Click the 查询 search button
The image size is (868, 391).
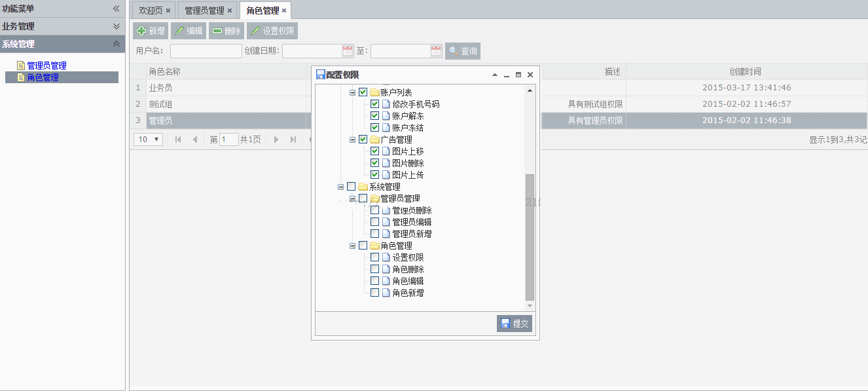463,51
